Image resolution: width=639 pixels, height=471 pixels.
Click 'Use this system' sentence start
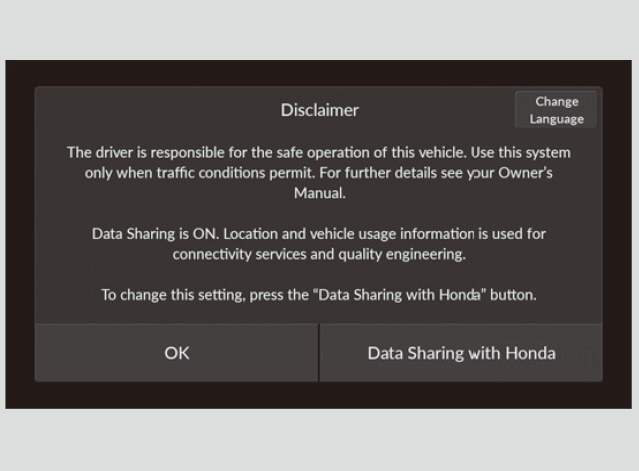point(520,152)
